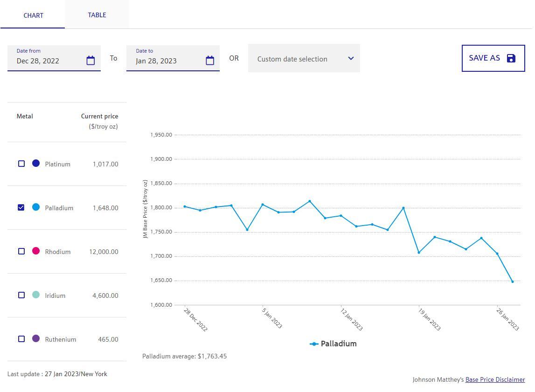Uncheck the Palladium checkbox
Viewport: 535px width, 392px height.
21,207
